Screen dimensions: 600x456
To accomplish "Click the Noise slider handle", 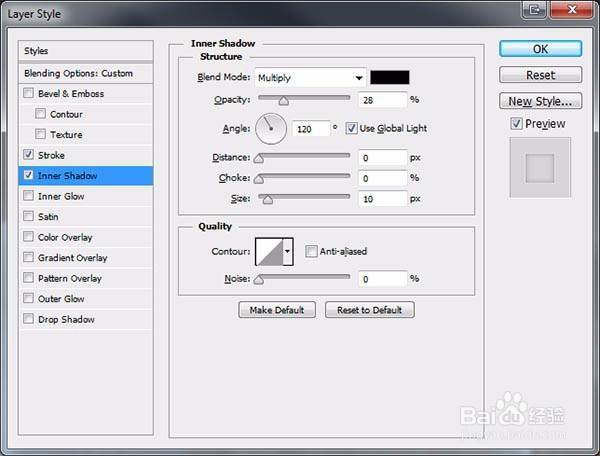I will (x=259, y=280).
